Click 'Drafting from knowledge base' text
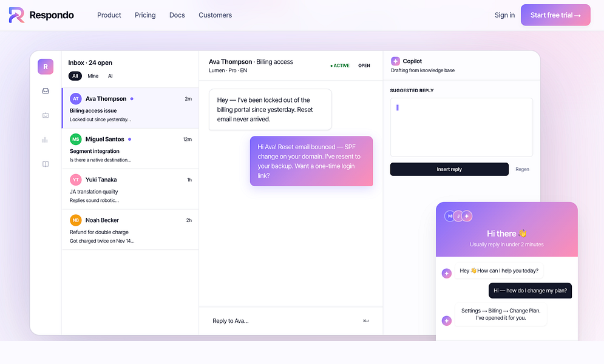The image size is (604, 364). point(422,70)
